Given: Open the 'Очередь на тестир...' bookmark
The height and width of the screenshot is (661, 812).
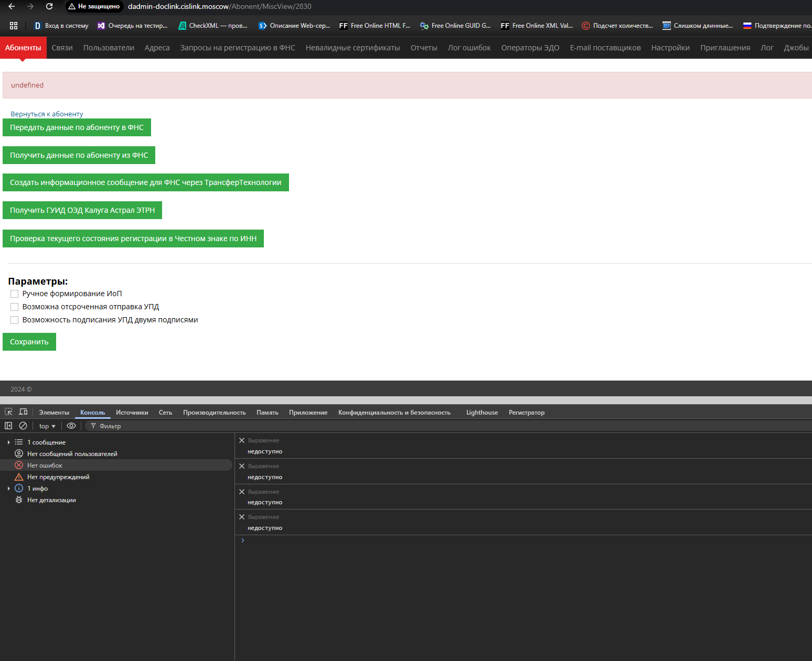Looking at the screenshot, I should click(x=133, y=26).
